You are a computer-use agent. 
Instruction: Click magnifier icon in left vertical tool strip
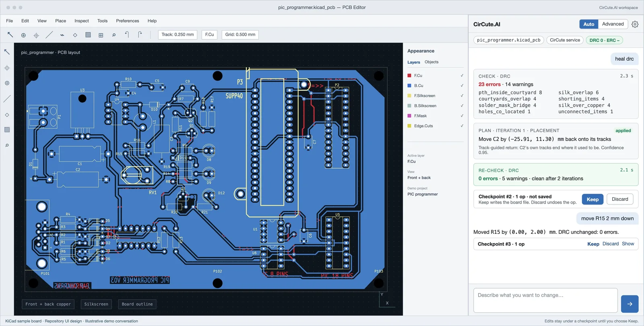click(x=7, y=145)
